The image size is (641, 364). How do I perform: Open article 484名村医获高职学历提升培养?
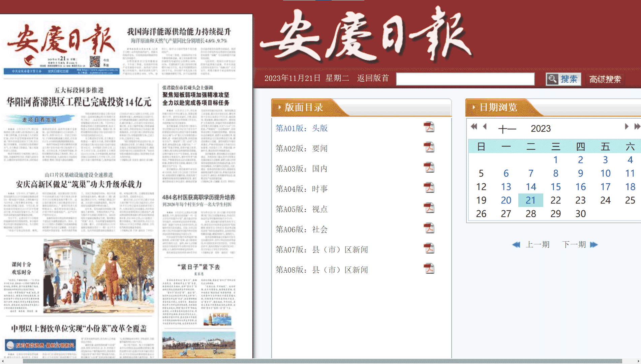[x=199, y=197]
